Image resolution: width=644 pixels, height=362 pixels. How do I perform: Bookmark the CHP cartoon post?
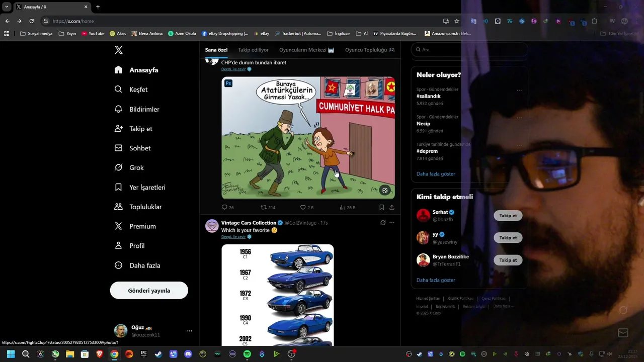382,207
